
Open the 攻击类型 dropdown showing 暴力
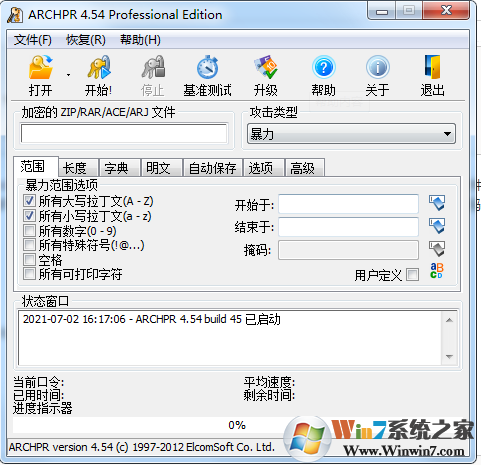coord(351,134)
